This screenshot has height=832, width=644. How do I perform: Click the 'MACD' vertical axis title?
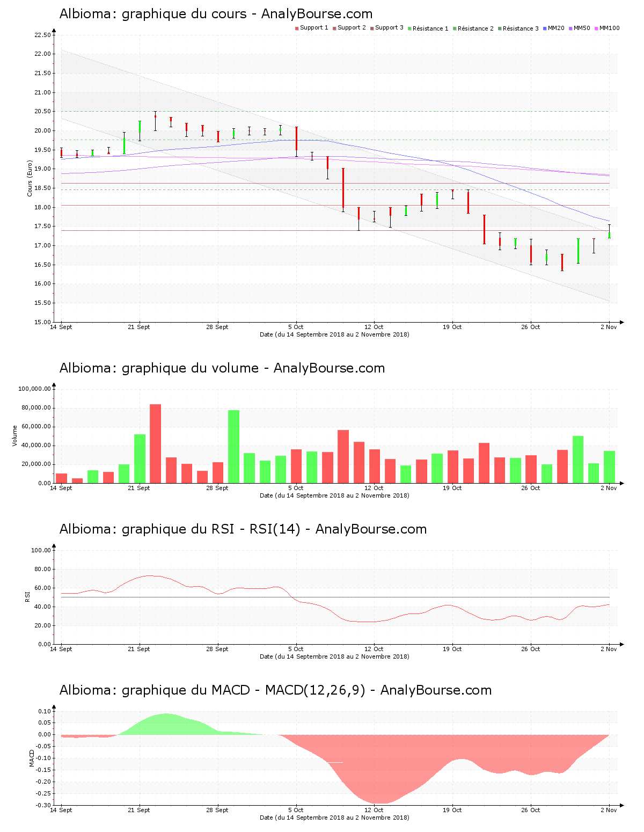(32, 758)
